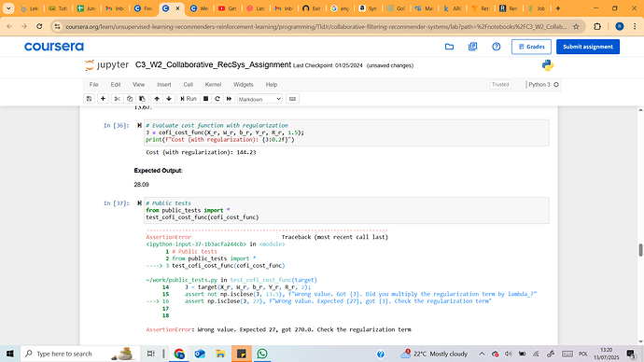644x362 pixels.
Task: Open WhatsApp from taskbar
Action: click(262, 354)
